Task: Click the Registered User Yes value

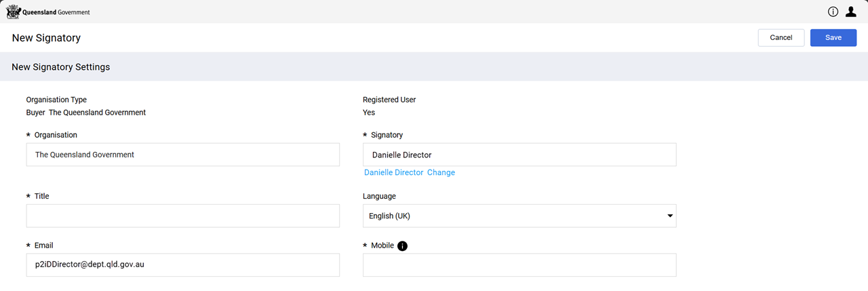Action: click(x=369, y=113)
